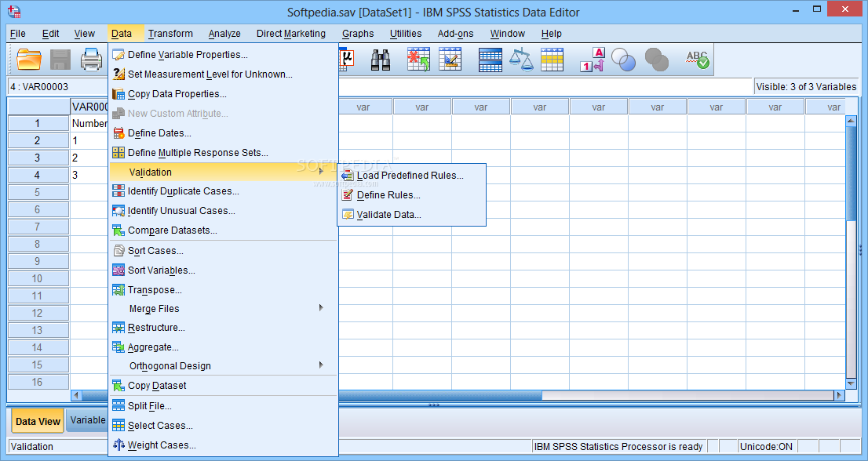Click the Find binoculars icon
The height and width of the screenshot is (461, 868).
(x=381, y=60)
